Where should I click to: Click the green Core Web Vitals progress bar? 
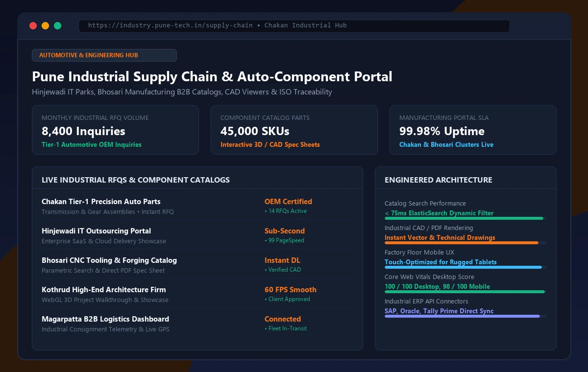(x=465, y=292)
